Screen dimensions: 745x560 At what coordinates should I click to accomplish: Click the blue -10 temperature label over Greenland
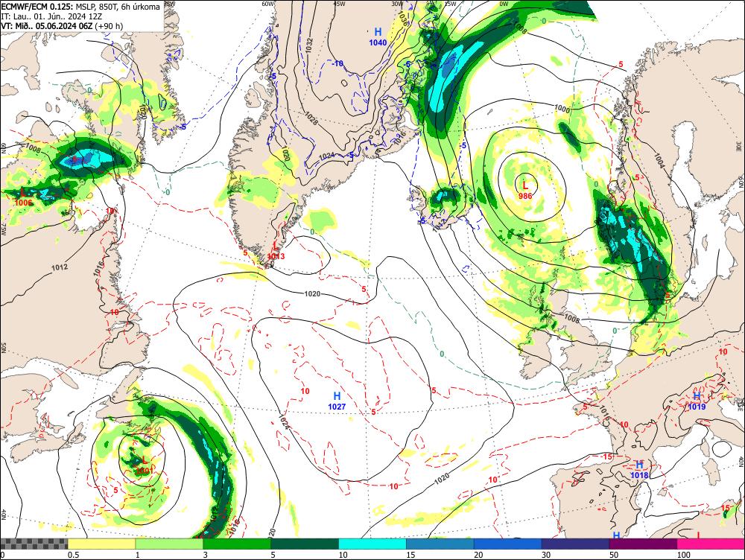[x=337, y=63]
